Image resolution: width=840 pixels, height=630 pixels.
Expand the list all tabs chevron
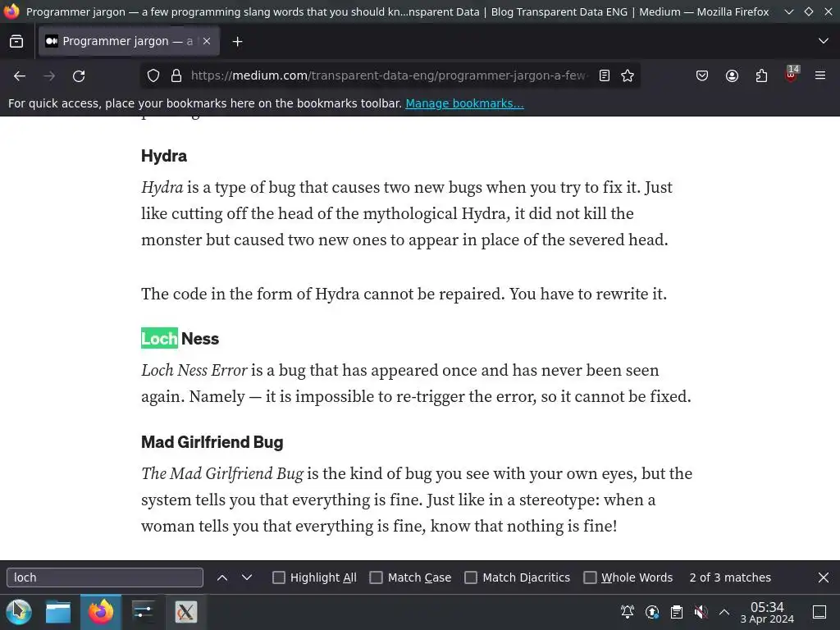(x=824, y=41)
